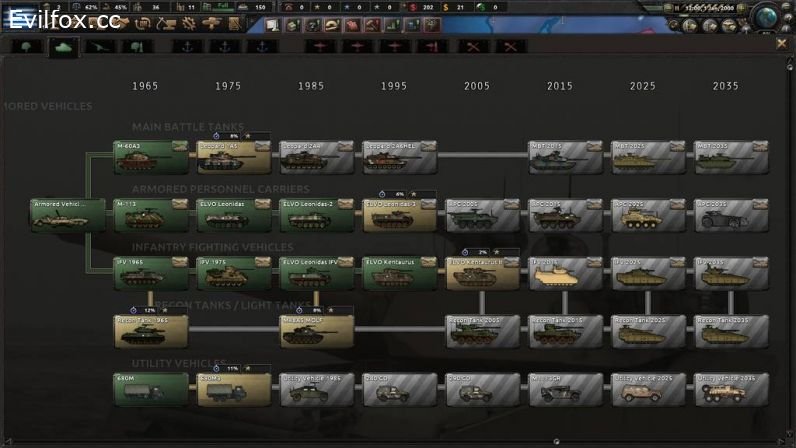Switch to the first research category tab
Image resolution: width=796 pixels, height=448 pixels.
27,46
